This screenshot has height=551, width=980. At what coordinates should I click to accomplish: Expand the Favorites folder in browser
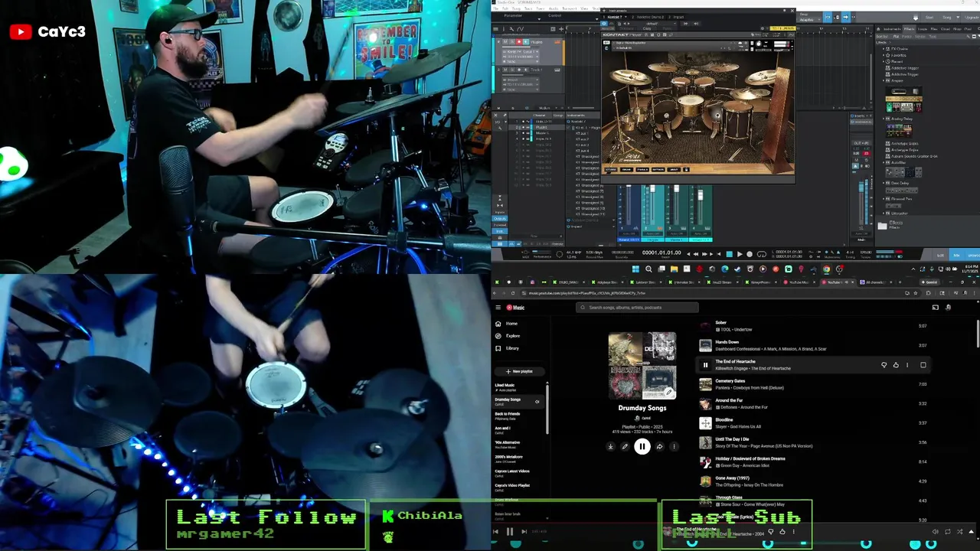[x=884, y=55]
